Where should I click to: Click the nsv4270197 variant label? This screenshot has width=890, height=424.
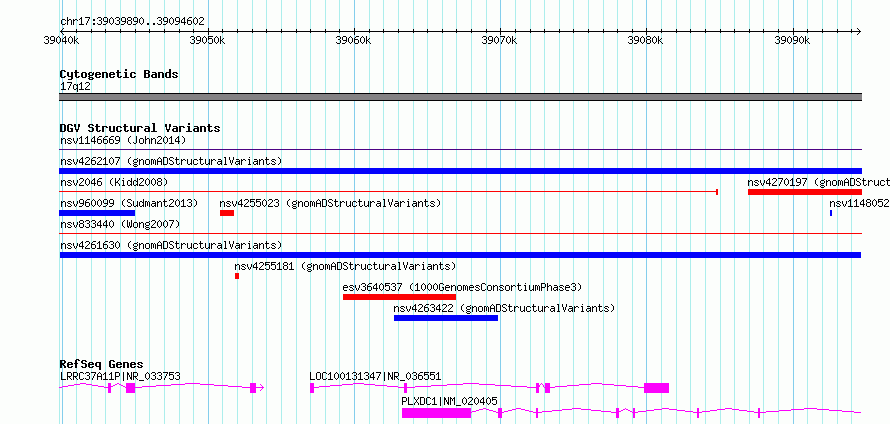(818, 182)
